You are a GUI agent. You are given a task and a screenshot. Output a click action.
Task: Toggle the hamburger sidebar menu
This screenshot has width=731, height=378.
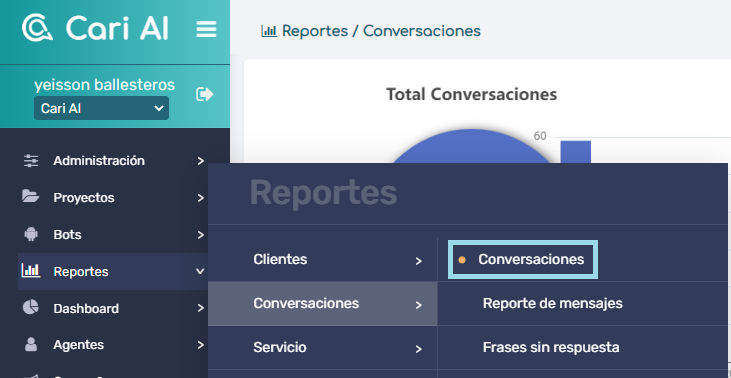click(206, 29)
